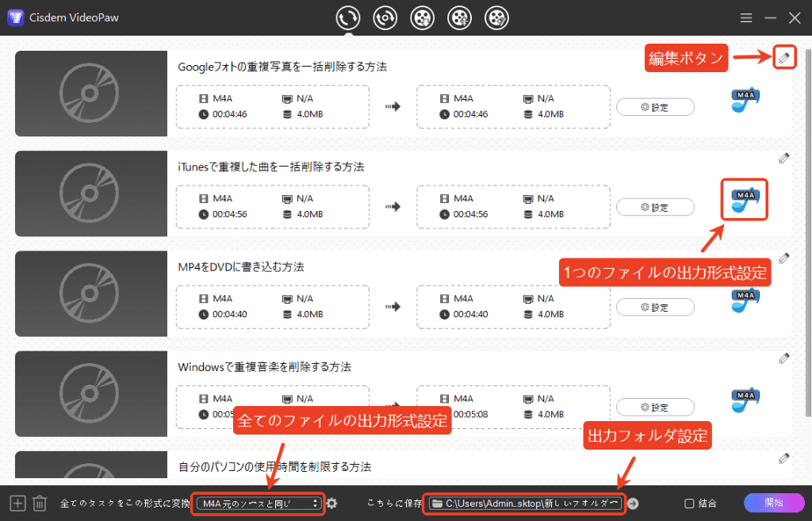Open the video compress tab icon
Image resolution: width=812 pixels, height=521 pixels.
(x=460, y=17)
